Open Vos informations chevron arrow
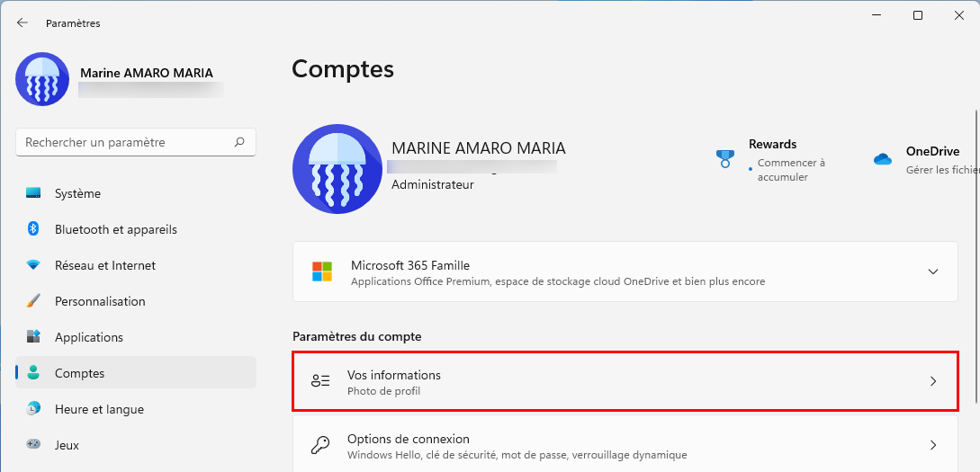Viewport: 980px width, 472px height. click(x=933, y=381)
